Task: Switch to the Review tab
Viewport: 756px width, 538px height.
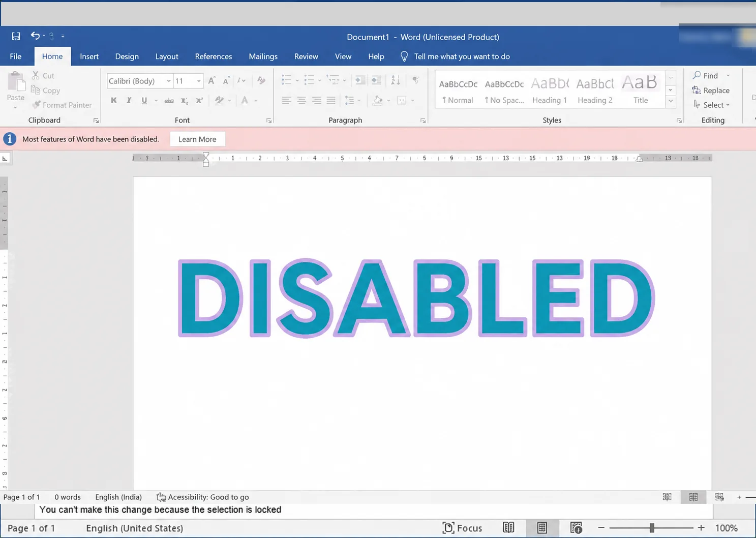Action: click(x=306, y=56)
